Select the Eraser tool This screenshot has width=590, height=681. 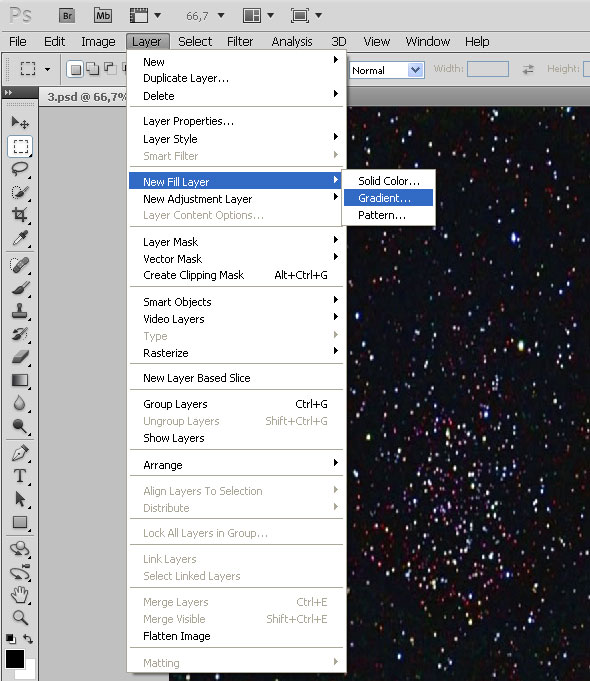pos(20,357)
